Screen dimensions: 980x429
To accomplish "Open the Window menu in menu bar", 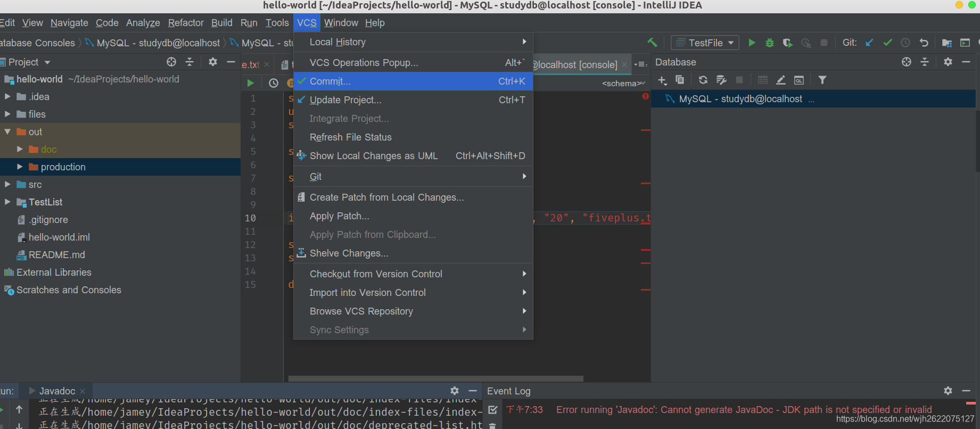I will (341, 22).
